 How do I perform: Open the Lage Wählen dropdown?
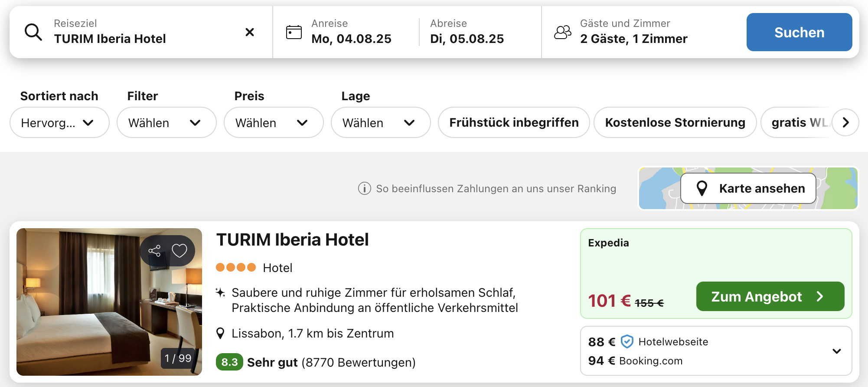click(381, 123)
